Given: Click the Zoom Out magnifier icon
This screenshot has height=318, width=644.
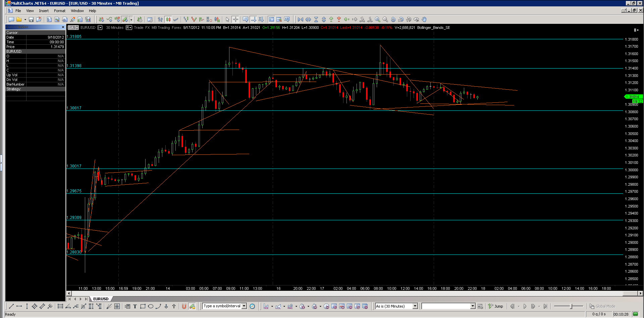Looking at the screenshot, I should 385,19.
